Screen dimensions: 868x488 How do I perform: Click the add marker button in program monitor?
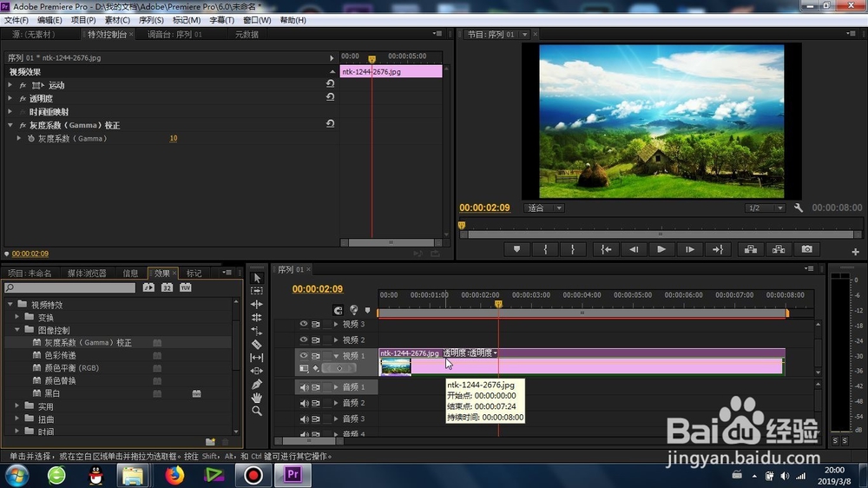click(x=517, y=250)
